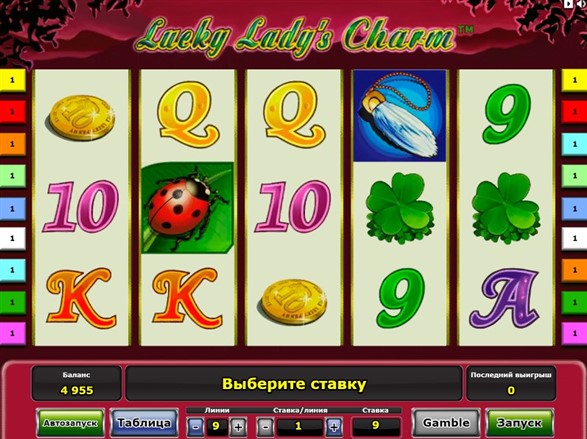This screenshot has height=439, width=587.
Task: Click the pink 10 on the third reel
Action: (293, 207)
